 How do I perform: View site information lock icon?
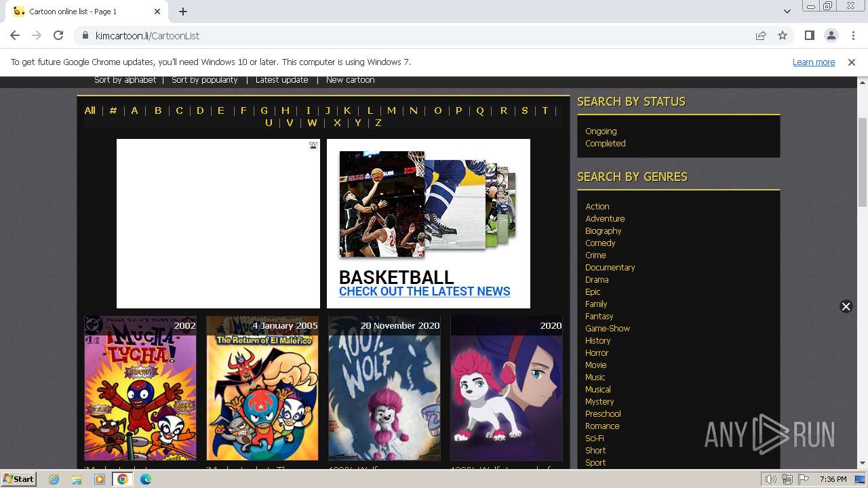(85, 36)
